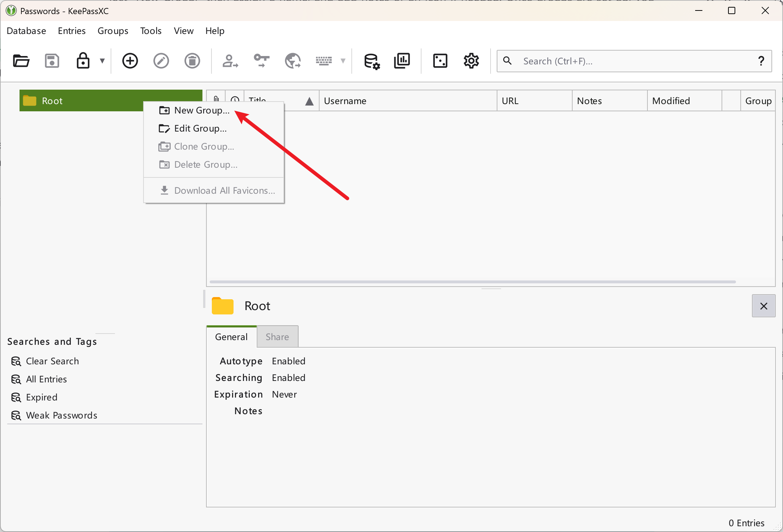Sort entries by Modified column header

tap(685, 101)
